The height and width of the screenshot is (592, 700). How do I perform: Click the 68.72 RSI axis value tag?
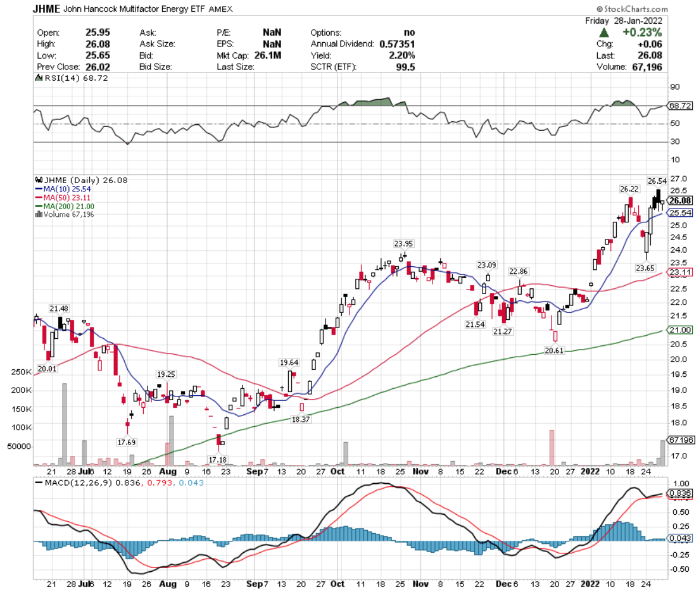(x=680, y=106)
